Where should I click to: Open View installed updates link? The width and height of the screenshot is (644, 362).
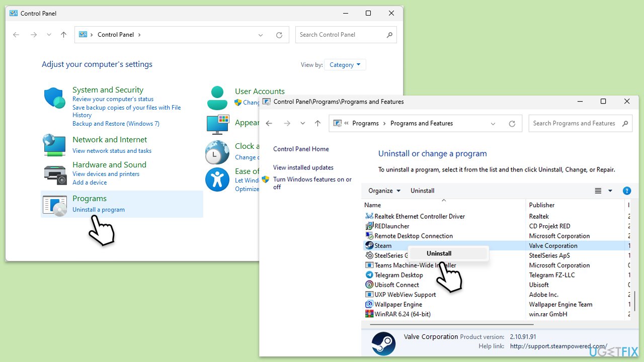point(303,167)
